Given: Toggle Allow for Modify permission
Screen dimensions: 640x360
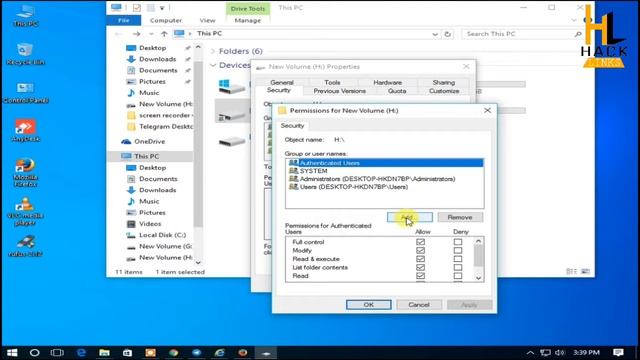Looking at the screenshot, I should [420, 250].
